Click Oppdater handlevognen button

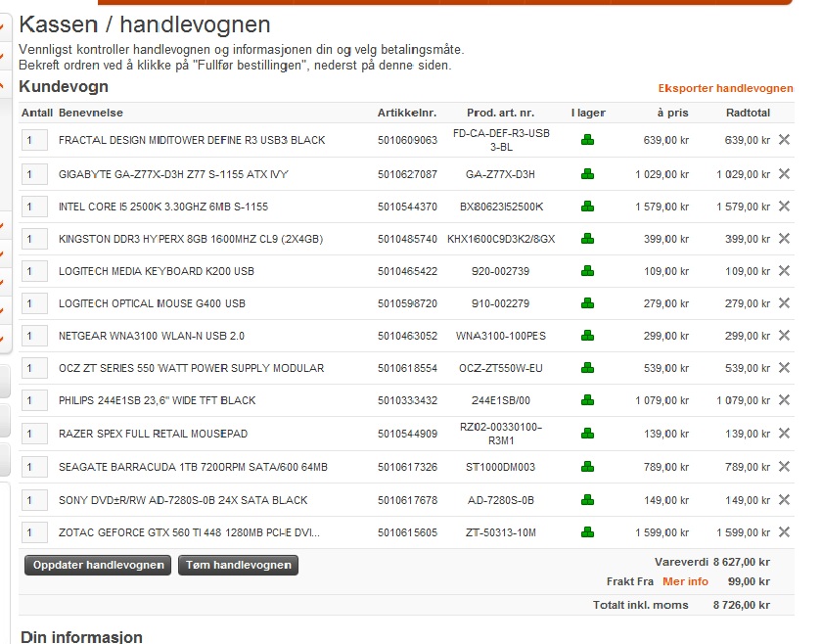click(98, 566)
